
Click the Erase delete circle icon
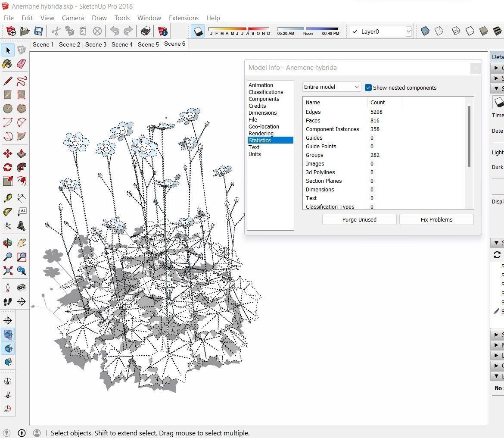pos(97,31)
